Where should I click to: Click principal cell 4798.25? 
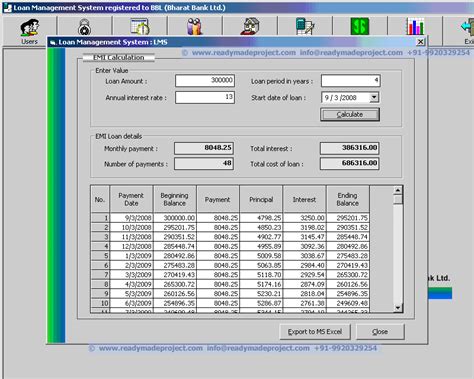click(261, 218)
